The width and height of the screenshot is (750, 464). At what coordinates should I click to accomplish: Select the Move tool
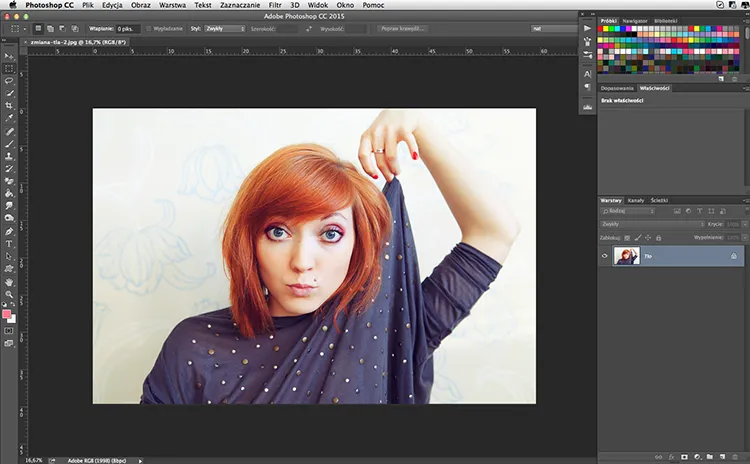9,56
